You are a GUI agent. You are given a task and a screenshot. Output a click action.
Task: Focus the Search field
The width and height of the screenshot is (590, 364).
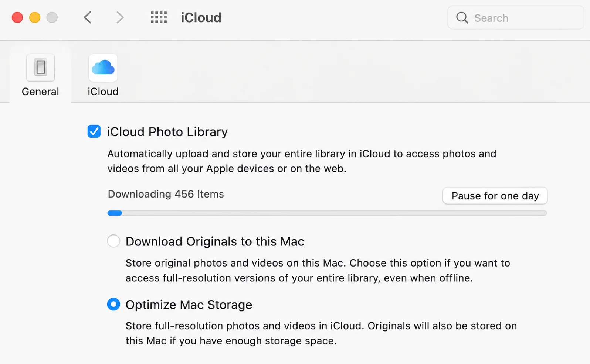click(516, 17)
